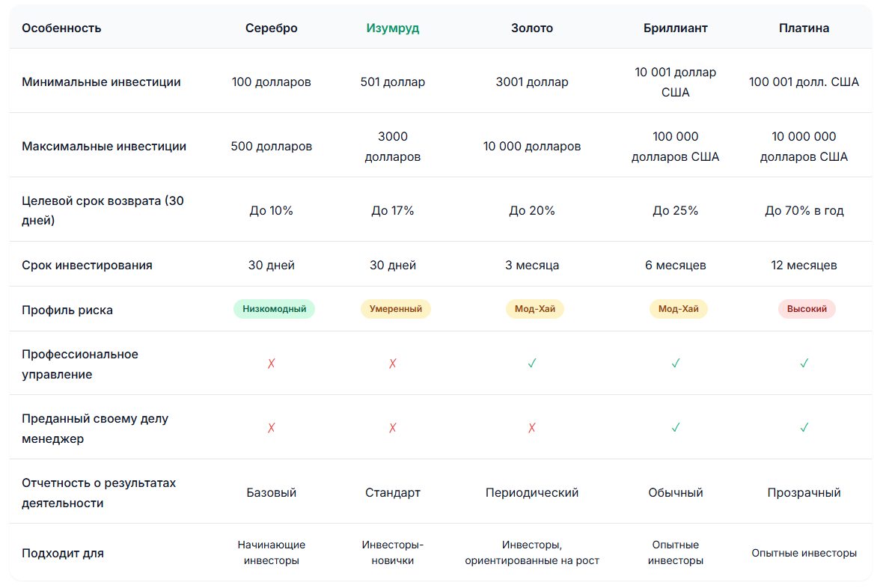This screenshot has width=889, height=588.
Task: Click the Бриллиант column header
Action: (x=676, y=28)
